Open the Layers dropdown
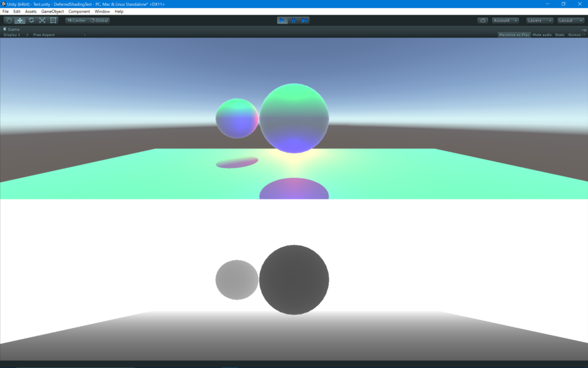The height and width of the screenshot is (368, 588). [540, 20]
